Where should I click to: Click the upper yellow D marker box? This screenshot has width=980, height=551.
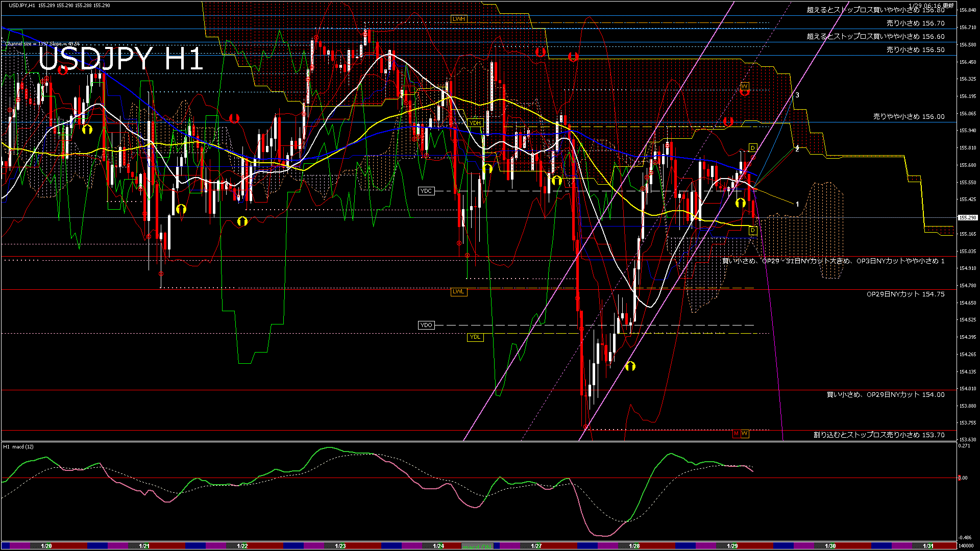[752, 148]
